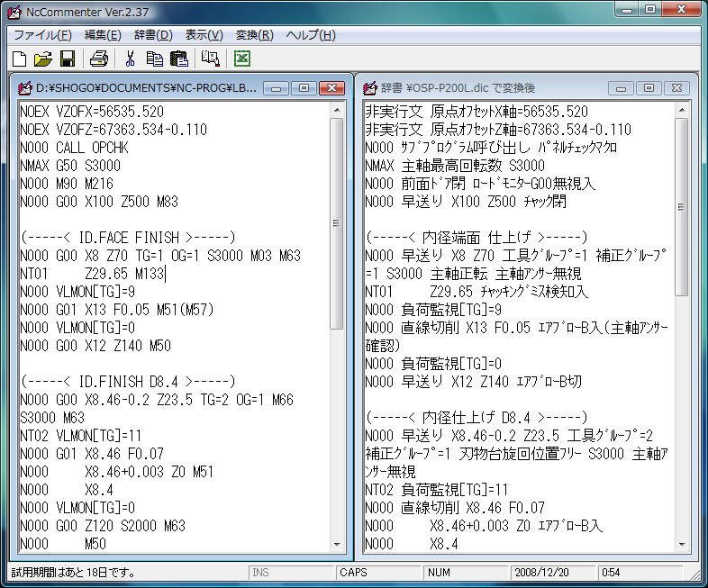Click the converted pane scrollbar thumb
The image size is (708, 588).
681,207
